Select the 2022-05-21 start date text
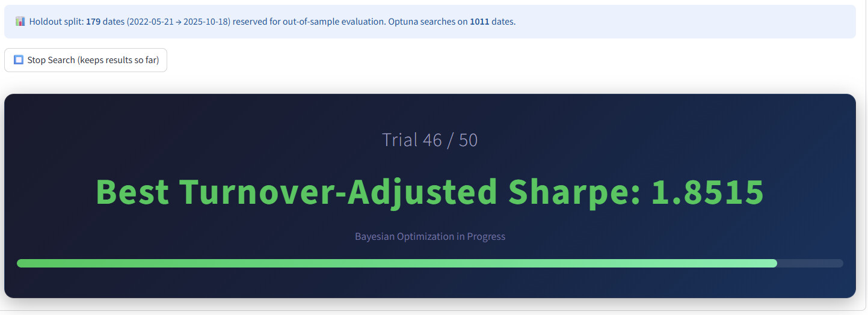Screen dimensions: 868x315 click(x=151, y=22)
